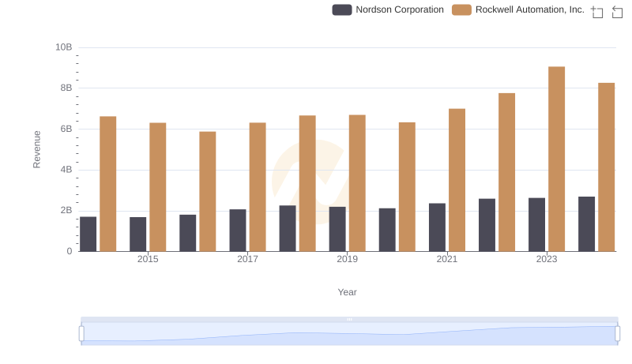The image size is (632, 364).
Task: Click the 2015 x-axis label
Action: coord(148,259)
